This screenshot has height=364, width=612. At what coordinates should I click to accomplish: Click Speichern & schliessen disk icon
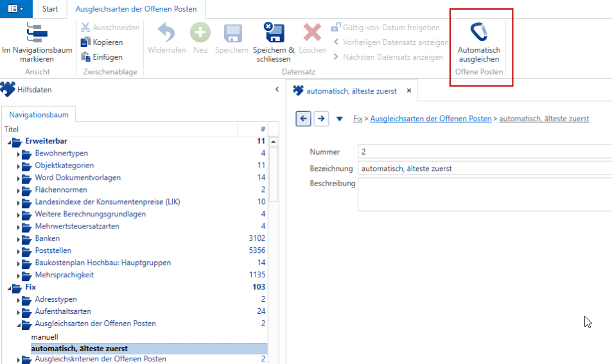point(273,32)
